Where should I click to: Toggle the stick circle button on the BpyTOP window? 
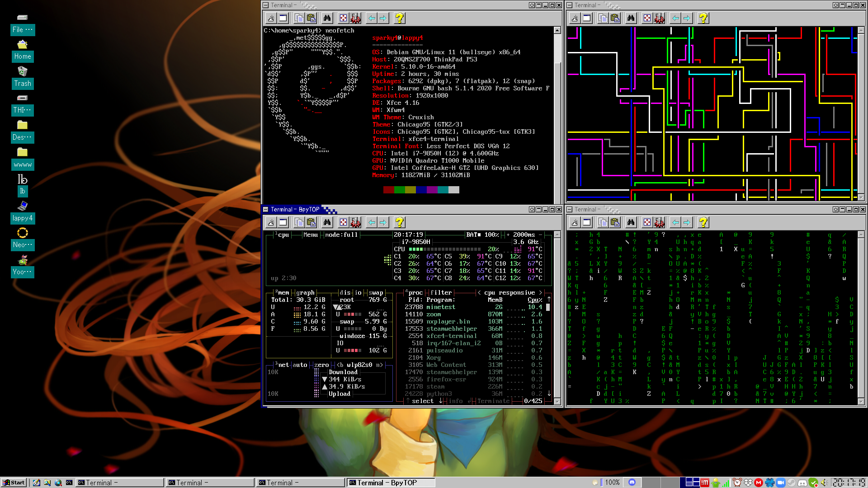click(x=532, y=210)
